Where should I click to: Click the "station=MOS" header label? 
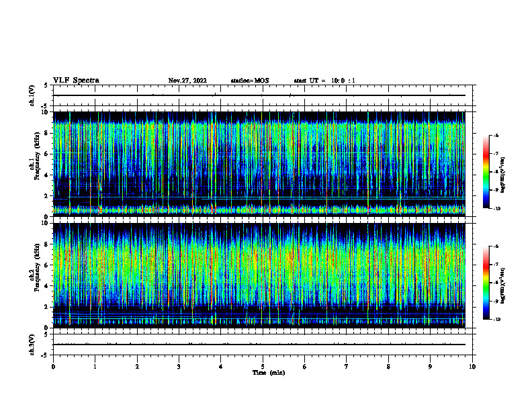pyautogui.click(x=250, y=81)
